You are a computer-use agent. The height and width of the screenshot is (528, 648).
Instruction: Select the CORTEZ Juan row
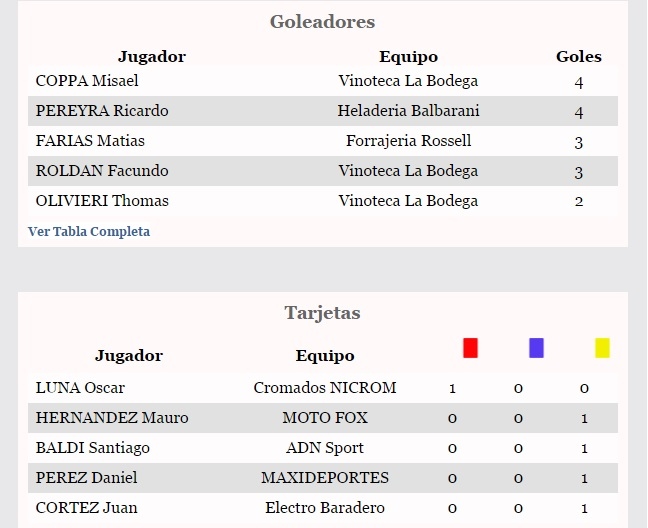pyautogui.click(x=323, y=508)
